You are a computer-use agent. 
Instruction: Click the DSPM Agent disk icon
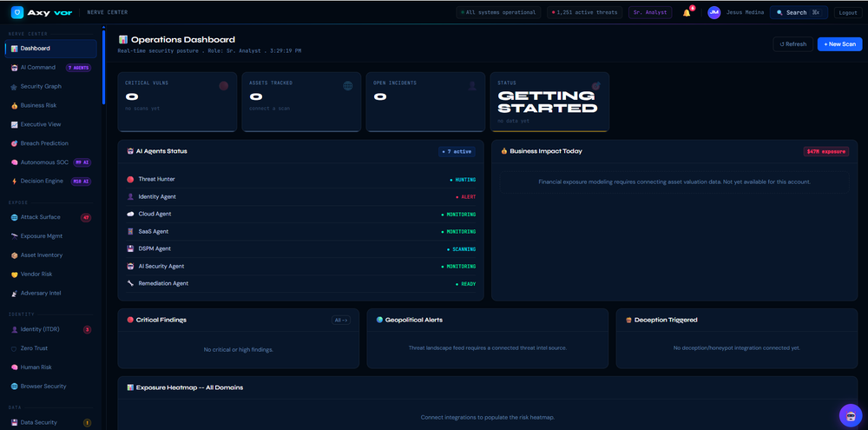pos(131,248)
